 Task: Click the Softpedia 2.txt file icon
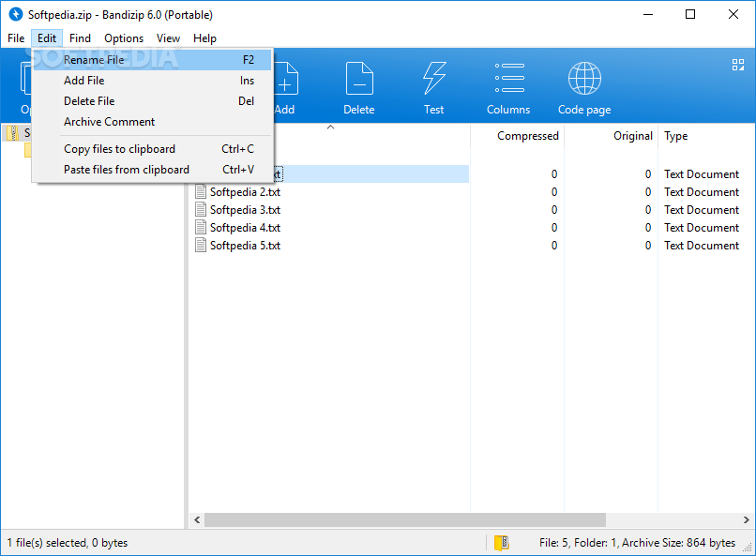[x=201, y=192]
